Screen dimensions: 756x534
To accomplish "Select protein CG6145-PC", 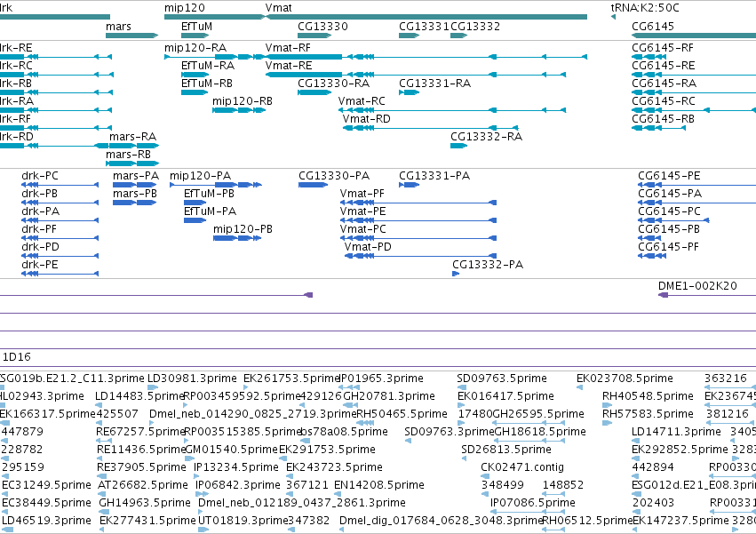I will pyautogui.click(x=673, y=221).
